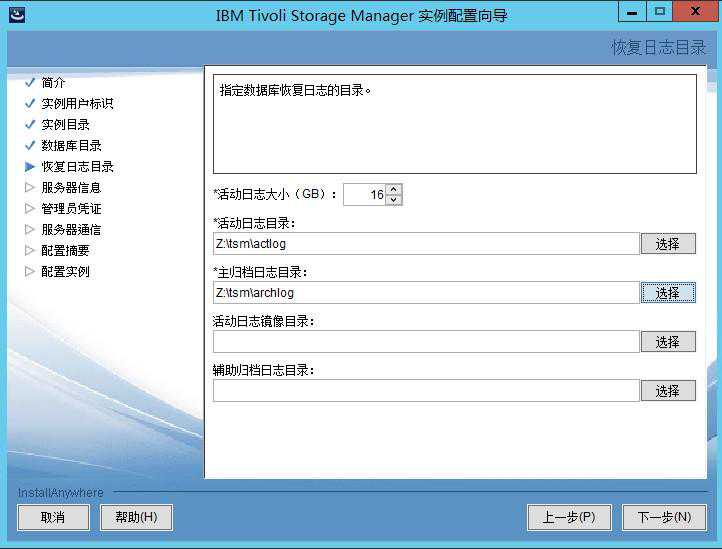This screenshot has height=549, width=722.
Task: Select the 配置摘要 step in sidebar
Action: tap(65, 250)
